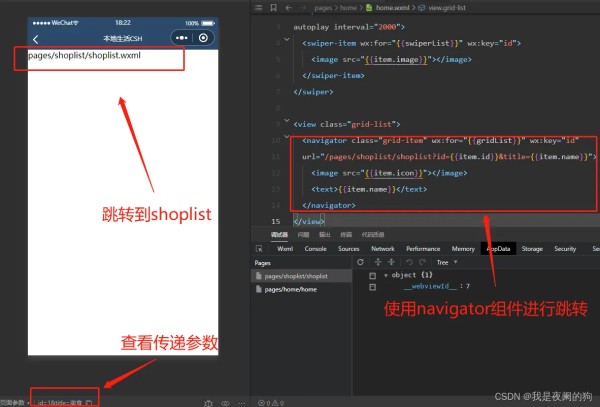Collapse the object {1} tree node
Viewport: 600px width, 407px height.
tap(386, 275)
